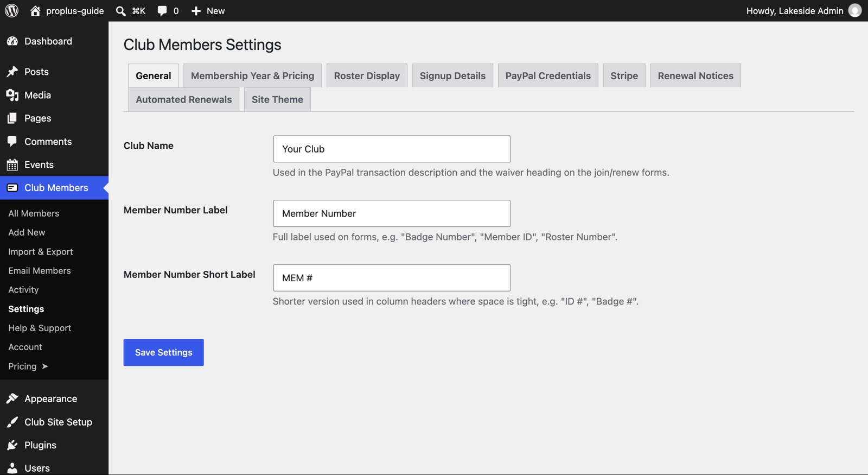Open the Automated Renewals tab

[184, 99]
